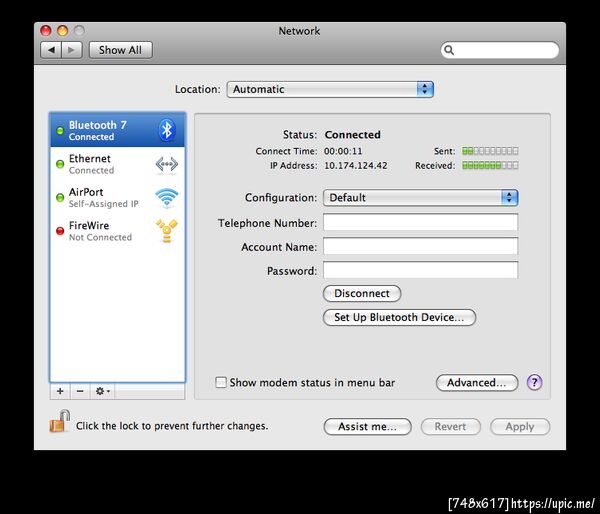The height and width of the screenshot is (514, 600).
Task: Close the Network window with red button
Action: coord(46,31)
